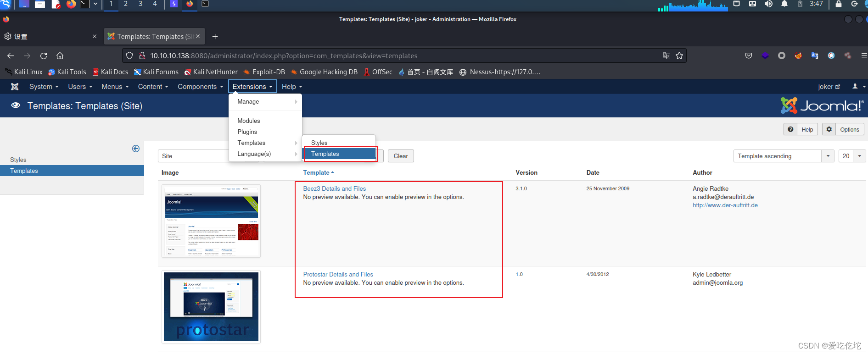868x354 pixels.
Task: Close the Templates browser tab
Action: coord(198,36)
